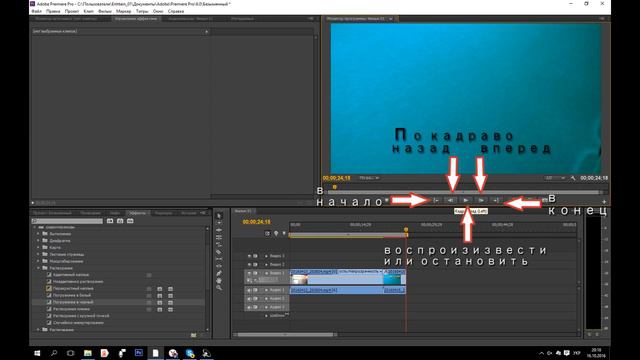
Task: Select the Rolling Edit tool
Action: pos(219,237)
